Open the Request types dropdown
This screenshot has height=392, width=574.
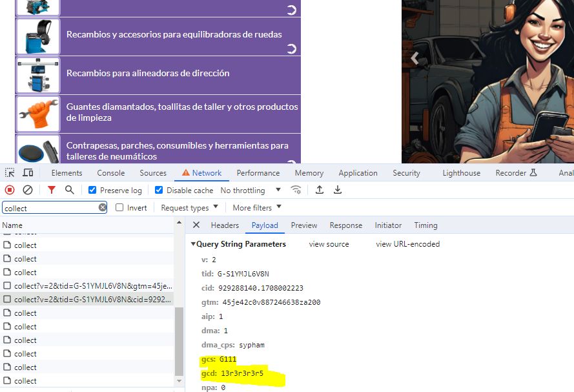[x=189, y=208]
